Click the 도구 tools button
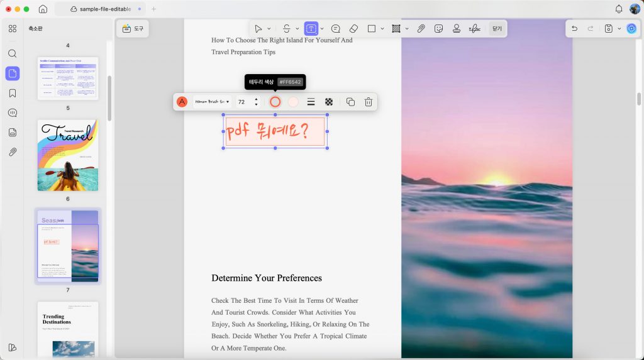This screenshot has height=360, width=644. 133,29
